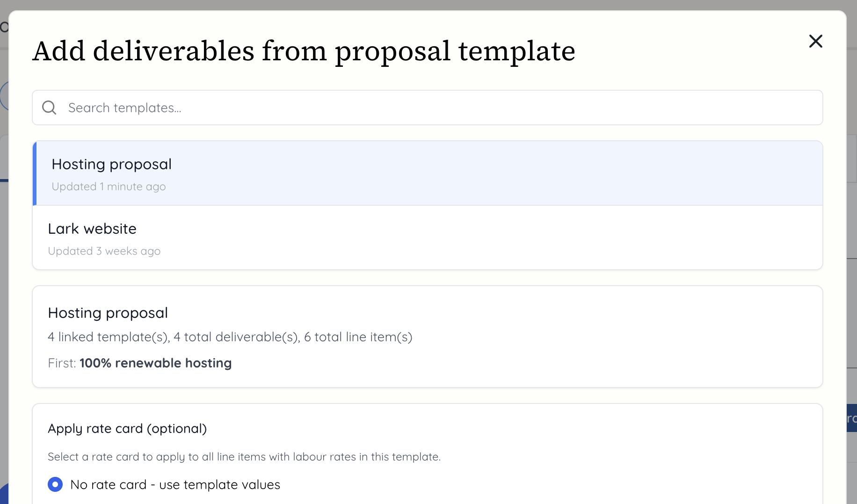Image resolution: width=857 pixels, height=504 pixels.
Task: Close the deliverables dialog with the X
Action: point(815,41)
